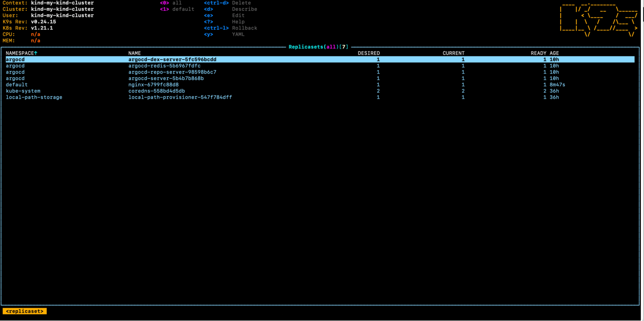Click the 10h age of the argocd-redis row

click(x=554, y=66)
